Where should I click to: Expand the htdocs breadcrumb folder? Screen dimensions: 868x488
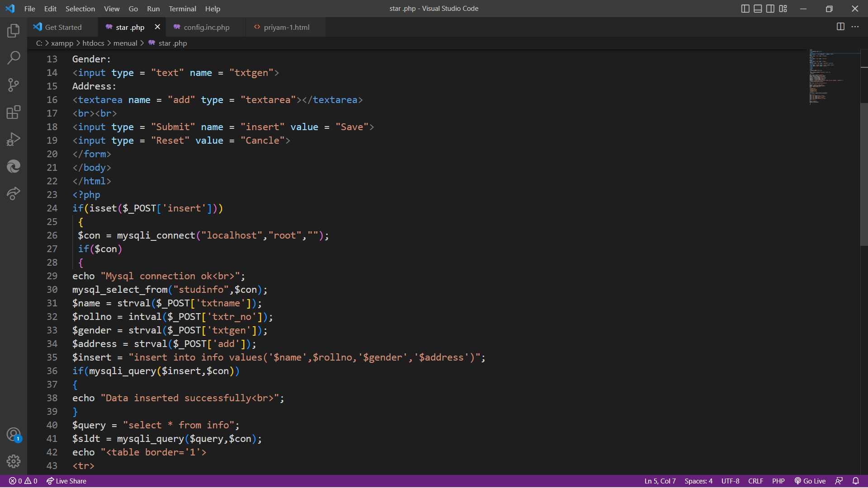tap(93, 43)
